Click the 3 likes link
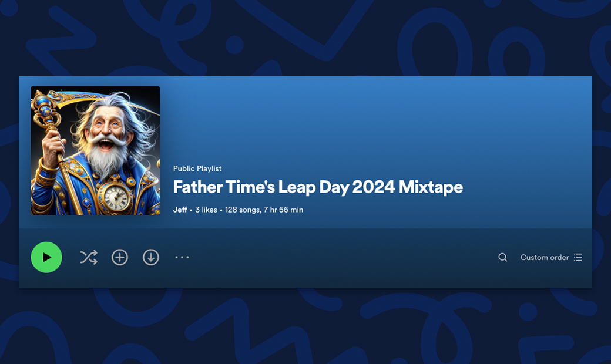611x364 pixels. tap(206, 209)
